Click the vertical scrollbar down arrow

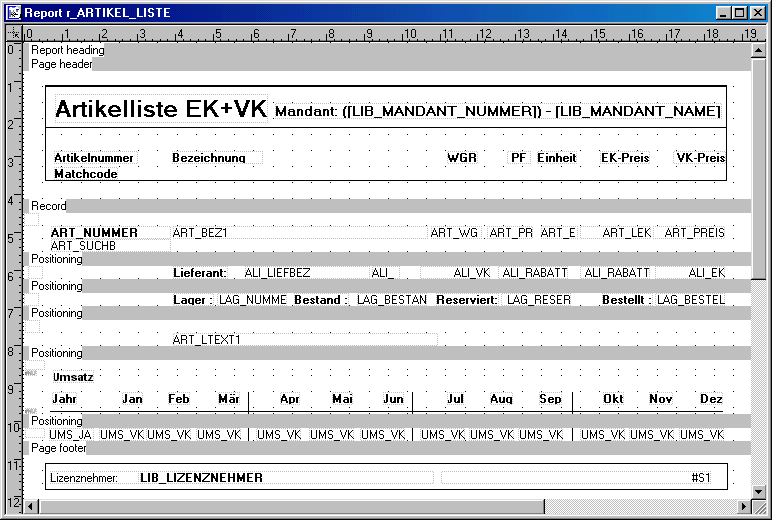759,490
